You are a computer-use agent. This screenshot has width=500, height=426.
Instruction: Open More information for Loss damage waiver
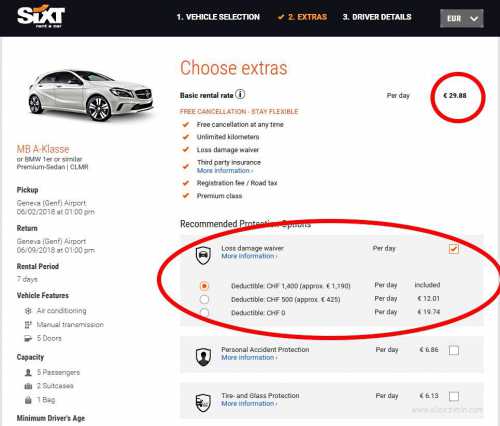(249, 256)
